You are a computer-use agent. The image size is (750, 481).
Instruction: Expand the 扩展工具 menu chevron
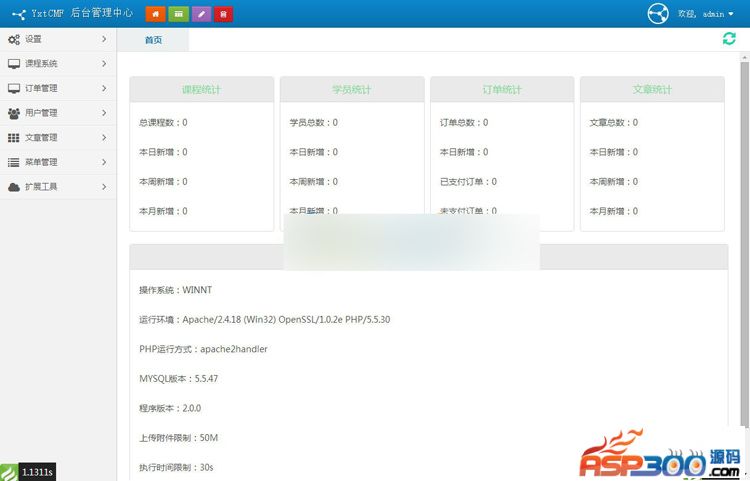click(104, 187)
